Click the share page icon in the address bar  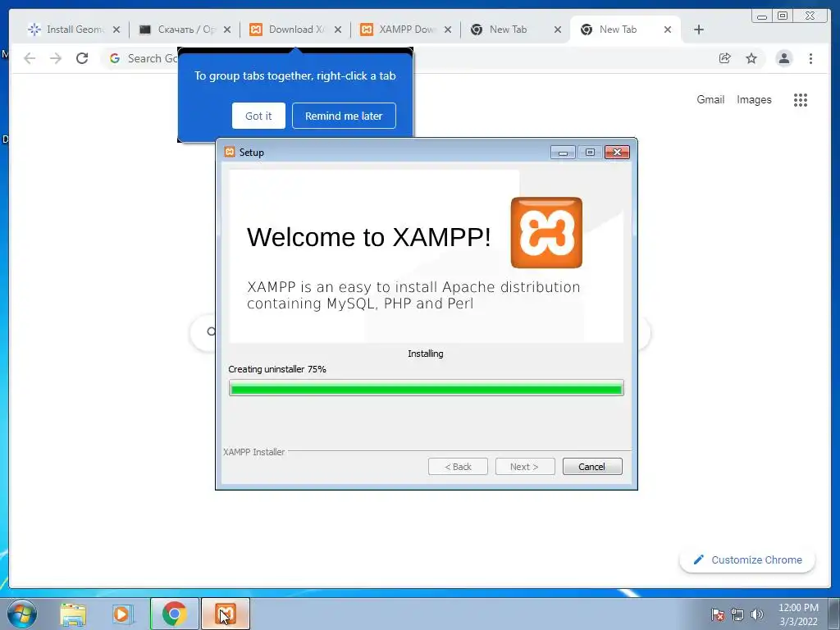click(725, 58)
